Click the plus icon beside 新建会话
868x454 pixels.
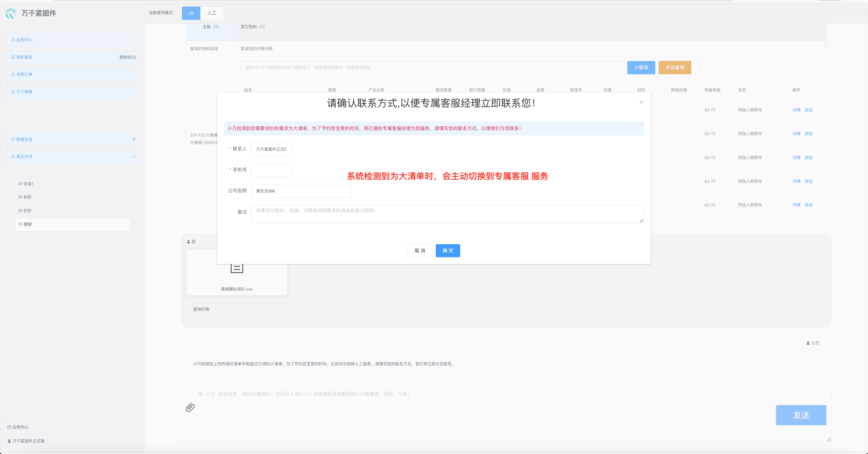point(134,139)
